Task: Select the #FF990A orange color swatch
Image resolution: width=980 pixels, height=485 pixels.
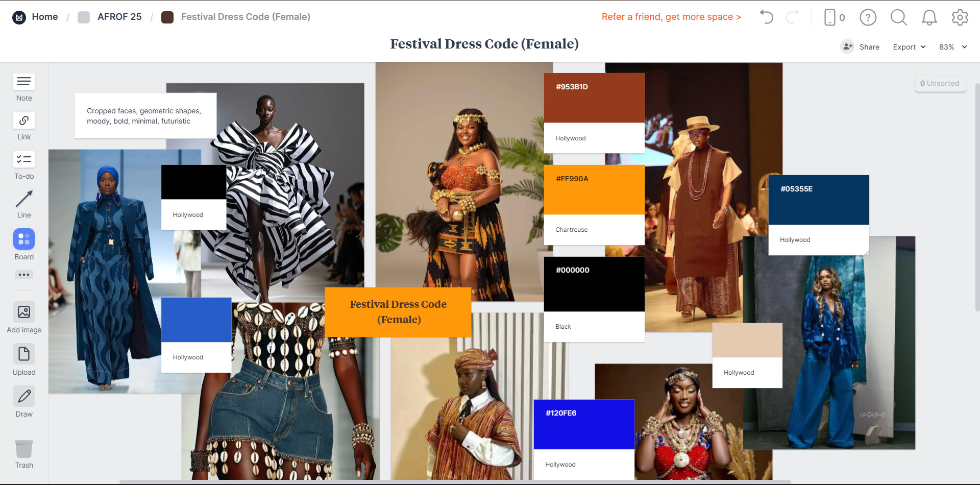Action: click(594, 189)
